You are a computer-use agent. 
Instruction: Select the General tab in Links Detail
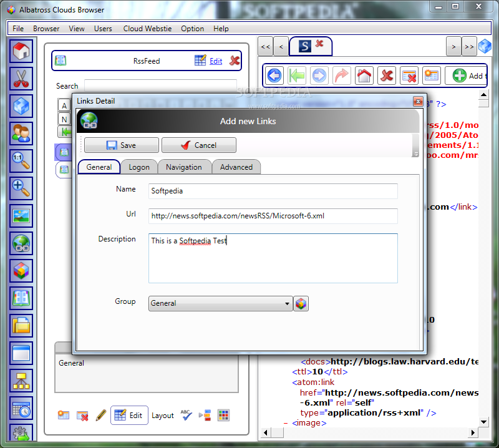99,167
